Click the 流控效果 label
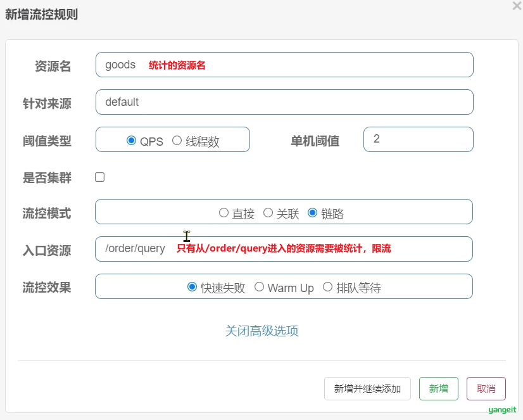The image size is (523, 420). 47,287
